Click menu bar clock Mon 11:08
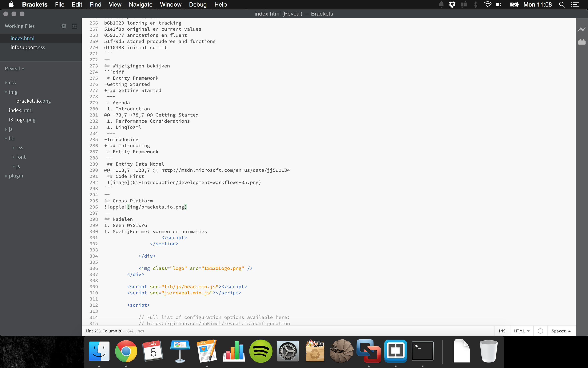The width and height of the screenshot is (588, 368). point(537,5)
